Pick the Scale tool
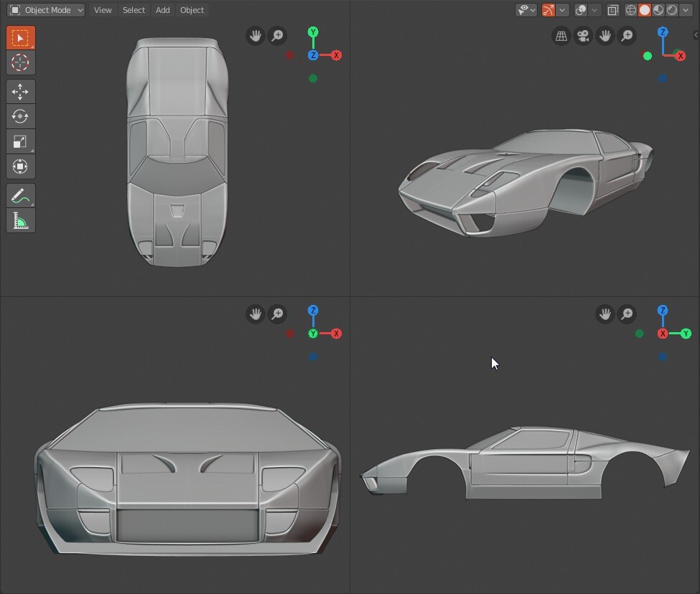The width and height of the screenshot is (700, 594). point(20,141)
